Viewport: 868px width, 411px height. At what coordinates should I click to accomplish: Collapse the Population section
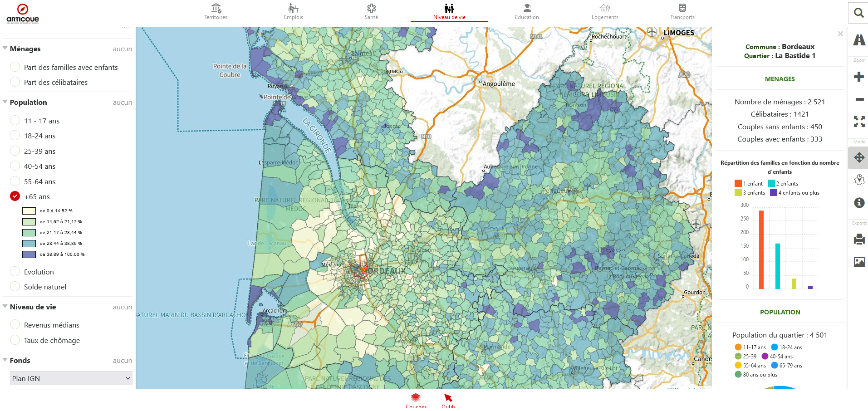point(5,102)
